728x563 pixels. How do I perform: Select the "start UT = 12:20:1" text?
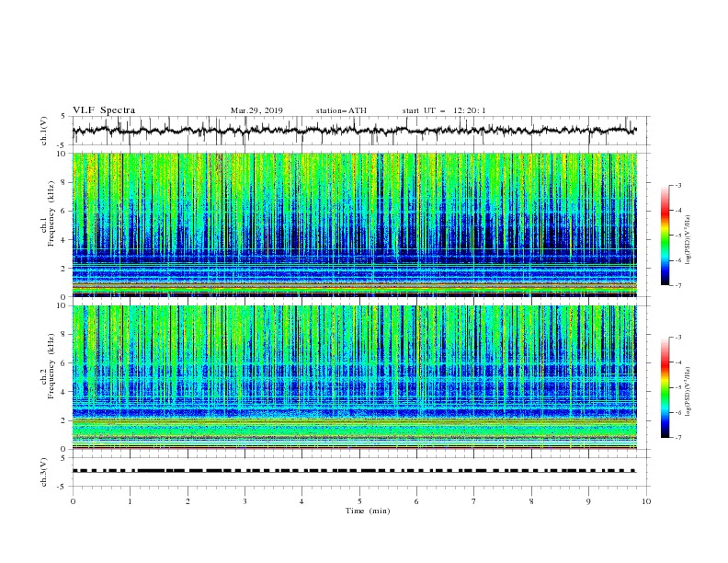tap(444, 110)
